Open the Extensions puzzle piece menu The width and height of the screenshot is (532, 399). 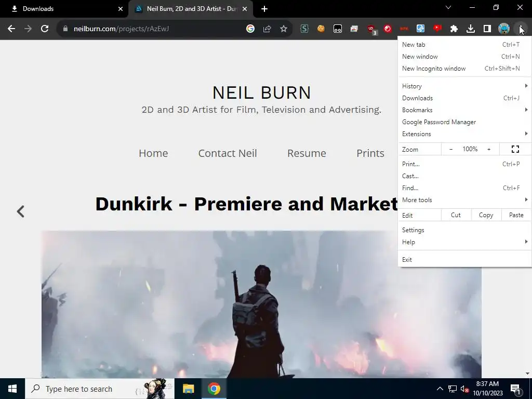point(454,29)
